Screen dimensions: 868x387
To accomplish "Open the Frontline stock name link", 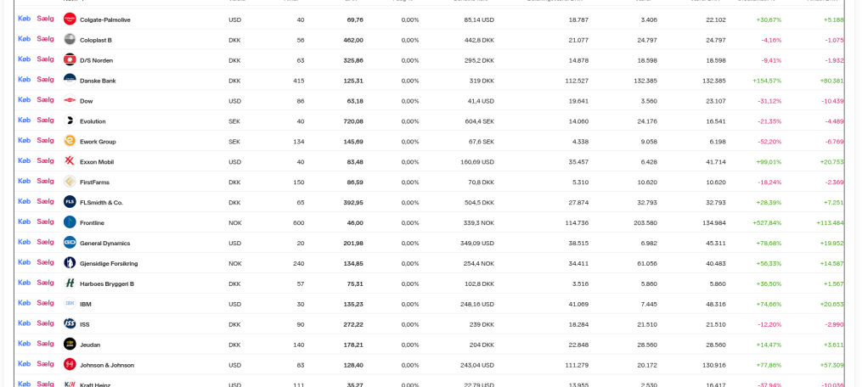I will pos(92,223).
